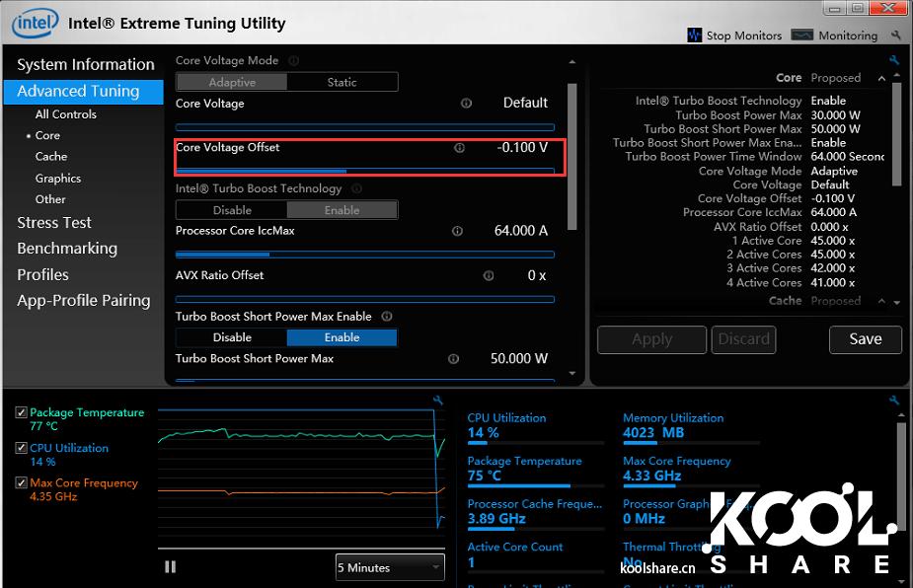Select All Controls subsection
This screenshot has width=913, height=588.
[66, 114]
